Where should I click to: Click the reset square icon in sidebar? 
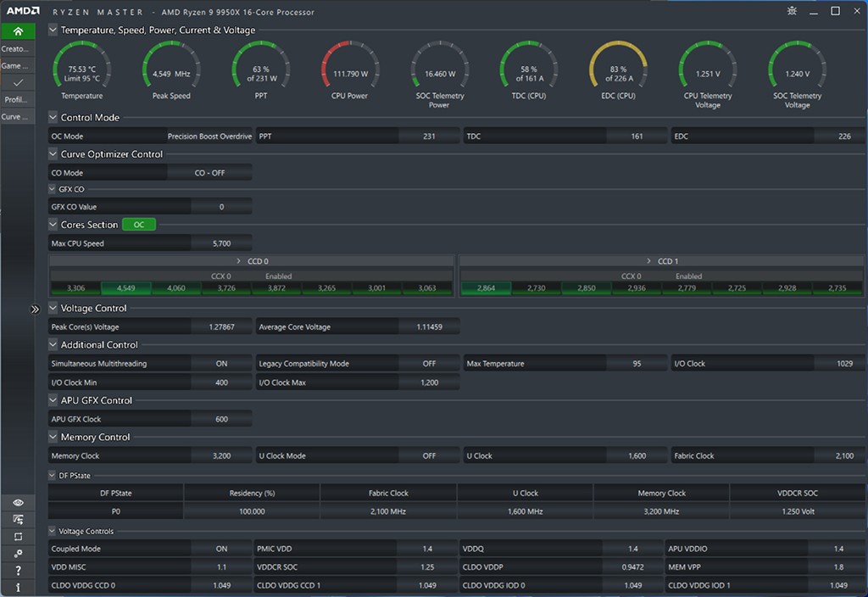click(x=18, y=537)
